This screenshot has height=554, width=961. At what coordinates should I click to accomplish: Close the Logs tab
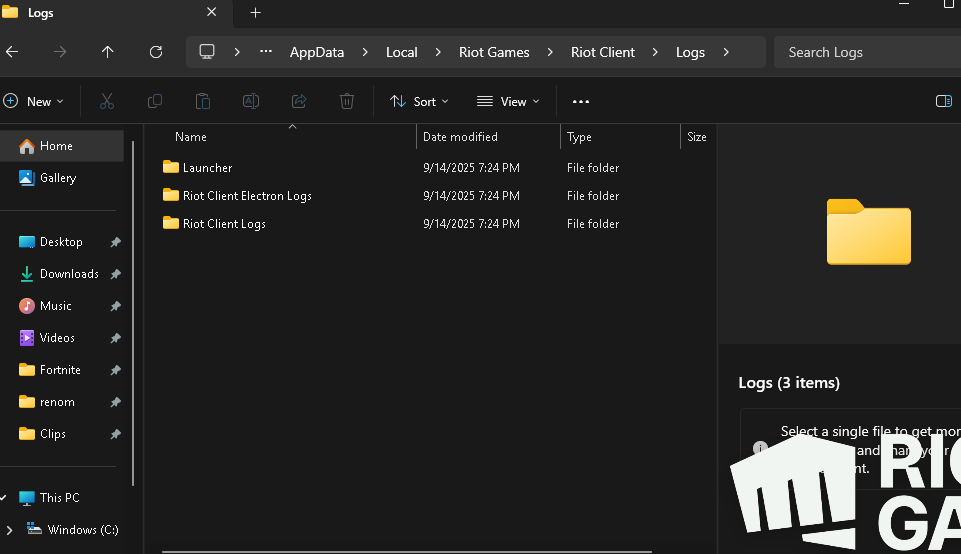211,12
